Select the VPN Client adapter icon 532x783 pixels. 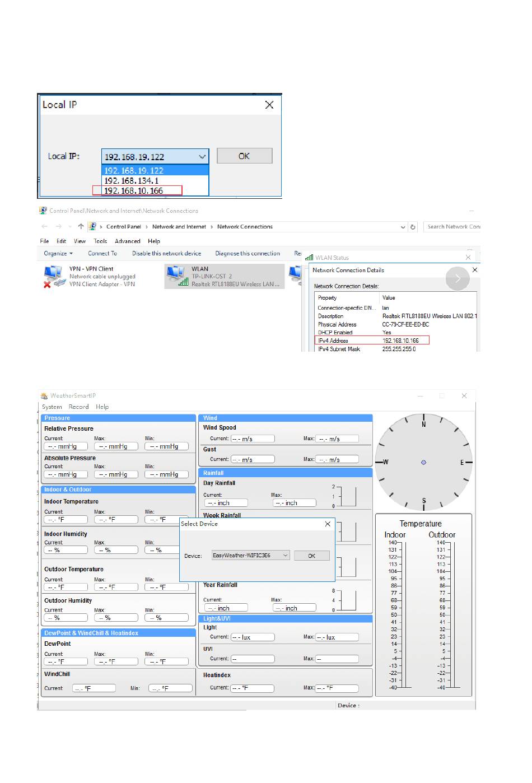coord(53,276)
